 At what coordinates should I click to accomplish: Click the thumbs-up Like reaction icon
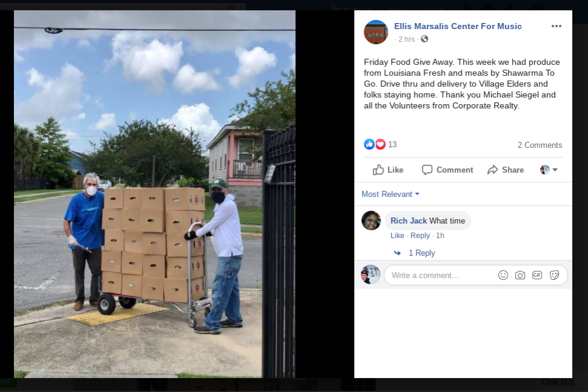tap(369, 144)
